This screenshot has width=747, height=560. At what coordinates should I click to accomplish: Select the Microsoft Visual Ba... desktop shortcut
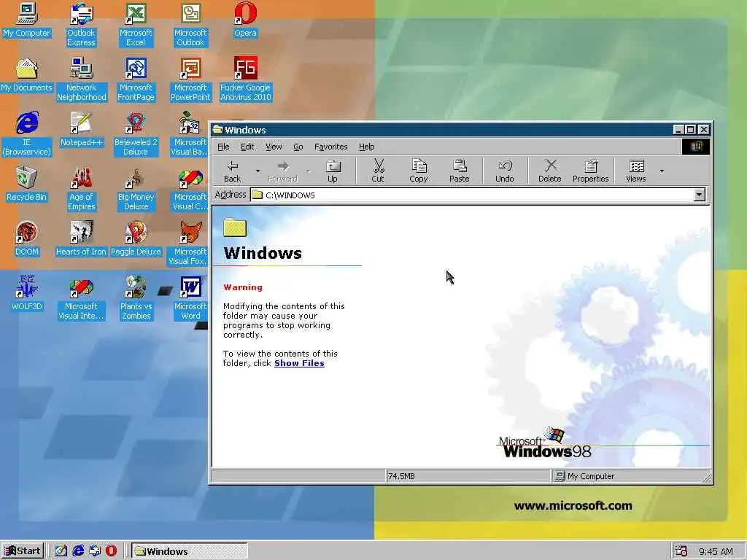189,134
